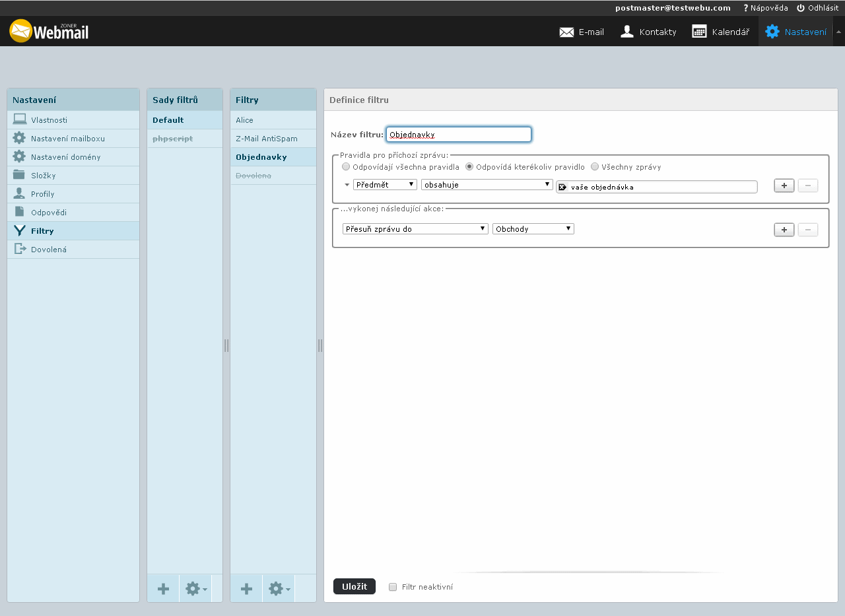Click the Složky folder icon
Screen dimensions: 845x616
19,176
